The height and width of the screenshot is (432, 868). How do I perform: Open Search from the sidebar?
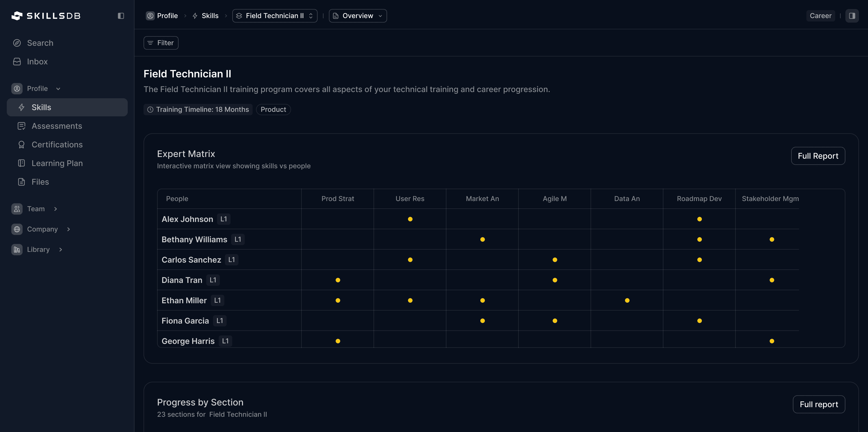click(x=40, y=43)
